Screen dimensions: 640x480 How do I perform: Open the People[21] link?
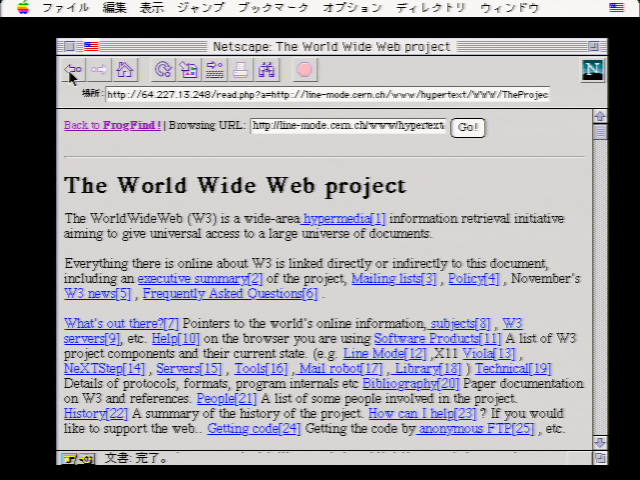[x=227, y=399]
